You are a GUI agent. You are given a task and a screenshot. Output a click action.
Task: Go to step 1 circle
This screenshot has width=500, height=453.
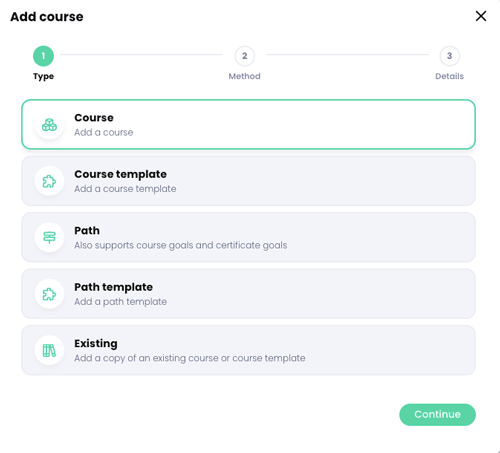[43, 56]
